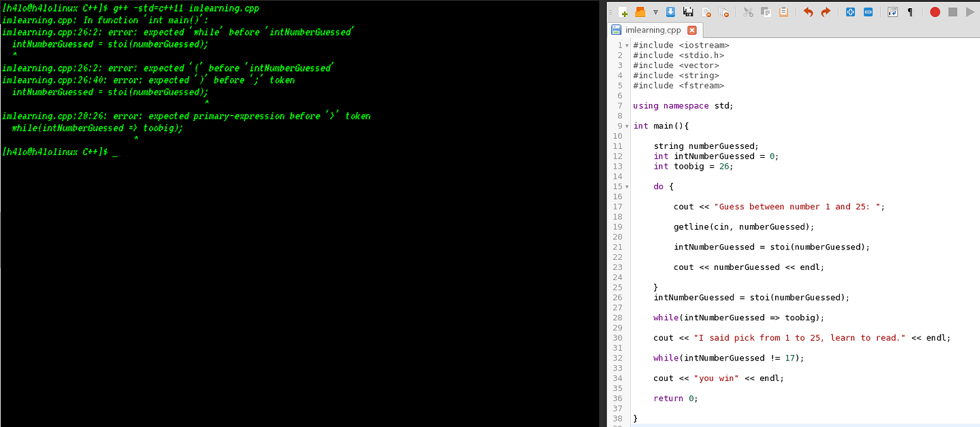Open the recent files dropdown arrow
This screenshot has width=980, height=427.
[x=655, y=12]
